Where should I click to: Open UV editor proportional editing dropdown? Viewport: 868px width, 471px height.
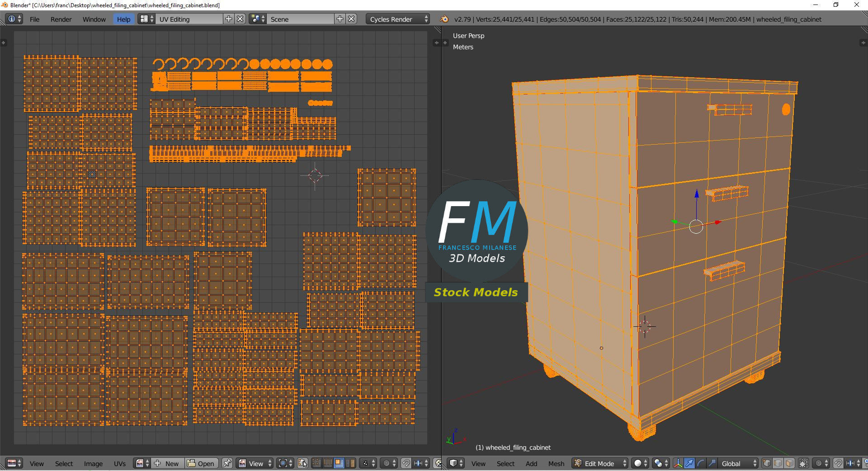pyautogui.click(x=389, y=463)
